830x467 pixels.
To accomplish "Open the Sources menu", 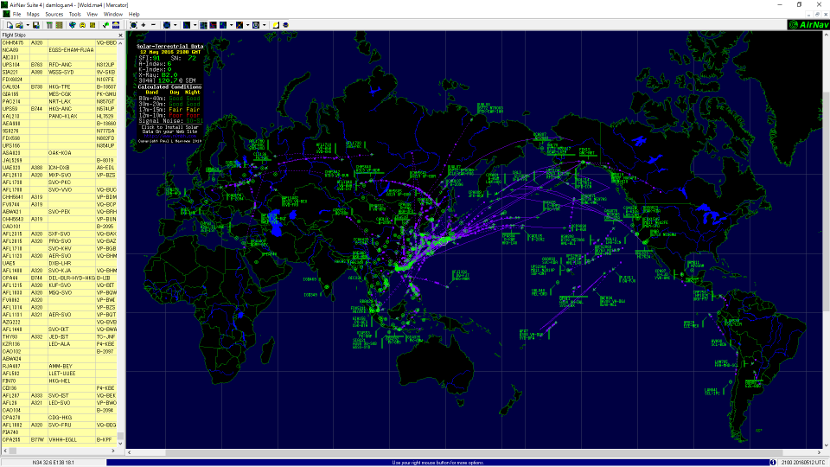I will 54,15.
